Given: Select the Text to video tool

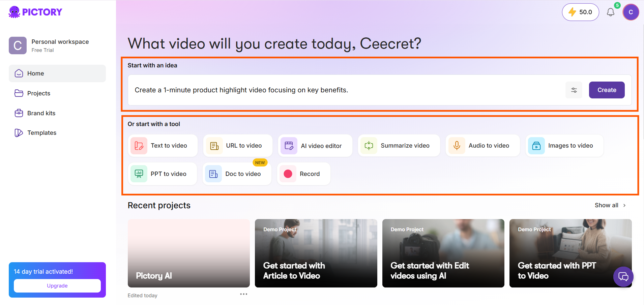Looking at the screenshot, I should coord(163,146).
